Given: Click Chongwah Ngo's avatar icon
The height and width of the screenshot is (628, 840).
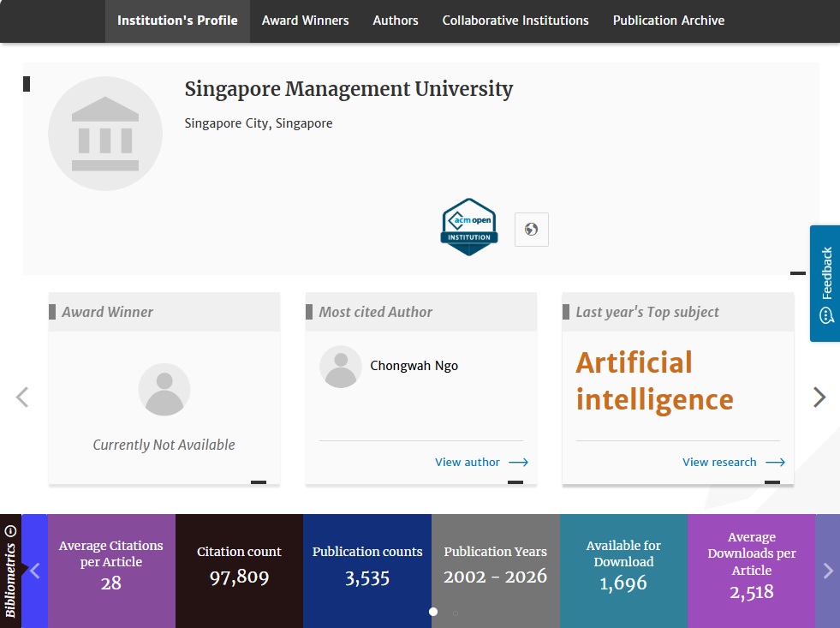Looking at the screenshot, I should pos(340,367).
